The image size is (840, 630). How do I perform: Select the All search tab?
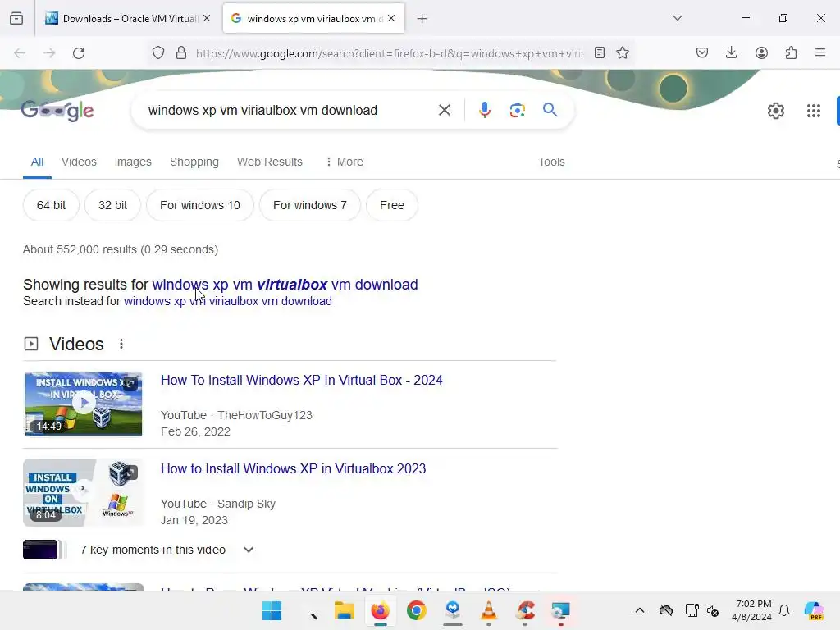pyautogui.click(x=37, y=162)
